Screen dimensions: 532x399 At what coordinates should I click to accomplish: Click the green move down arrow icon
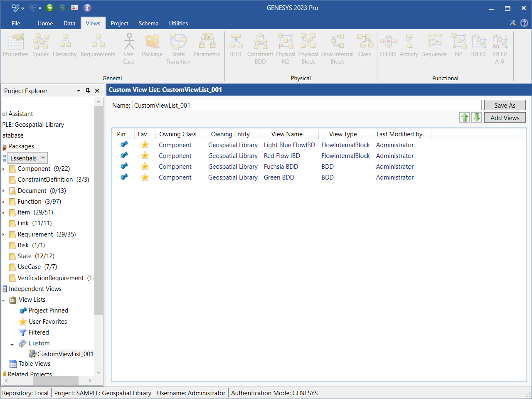477,118
